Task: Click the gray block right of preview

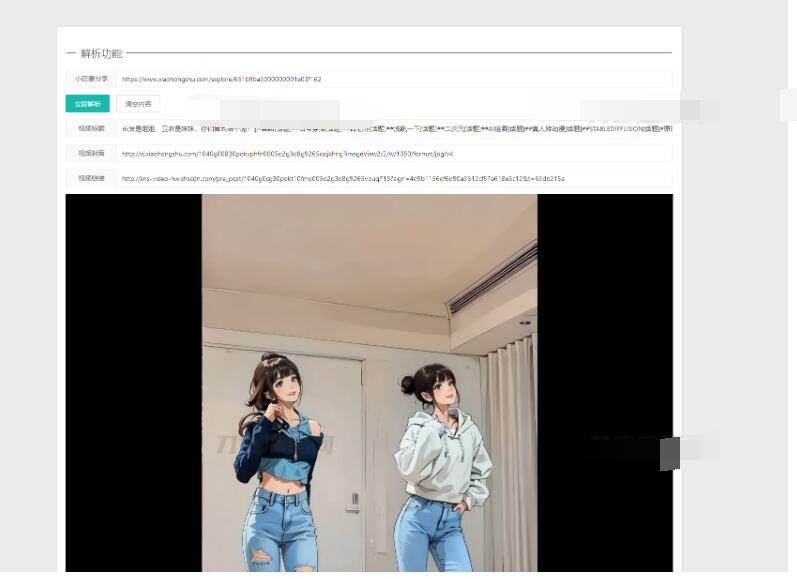Action: click(670, 453)
